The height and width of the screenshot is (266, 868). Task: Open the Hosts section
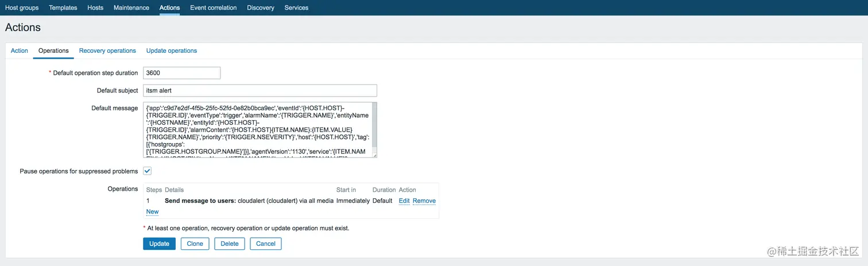[95, 7]
